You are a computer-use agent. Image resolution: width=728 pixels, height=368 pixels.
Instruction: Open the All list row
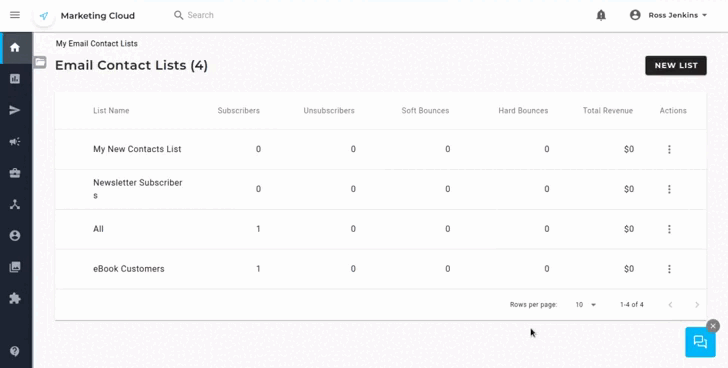(380, 229)
